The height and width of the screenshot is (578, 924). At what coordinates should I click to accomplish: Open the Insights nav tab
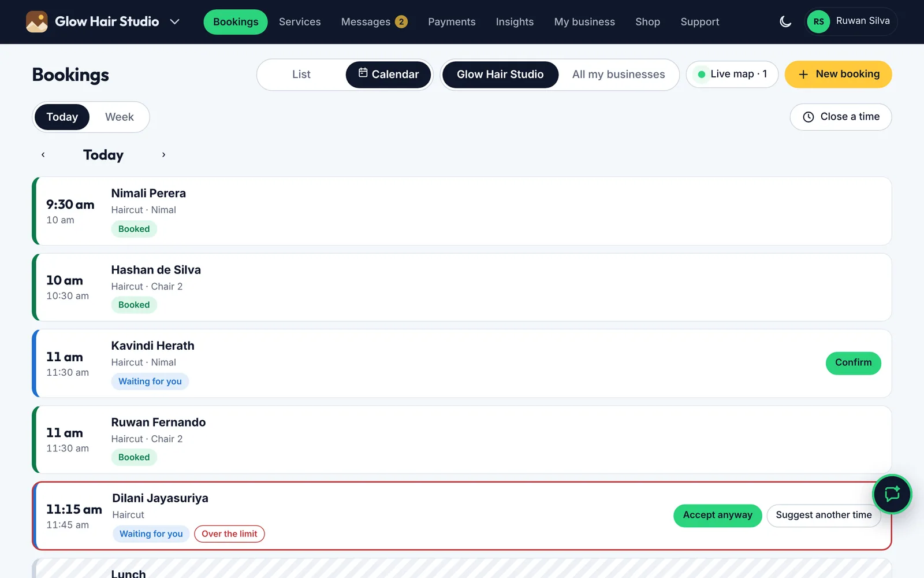(x=515, y=22)
